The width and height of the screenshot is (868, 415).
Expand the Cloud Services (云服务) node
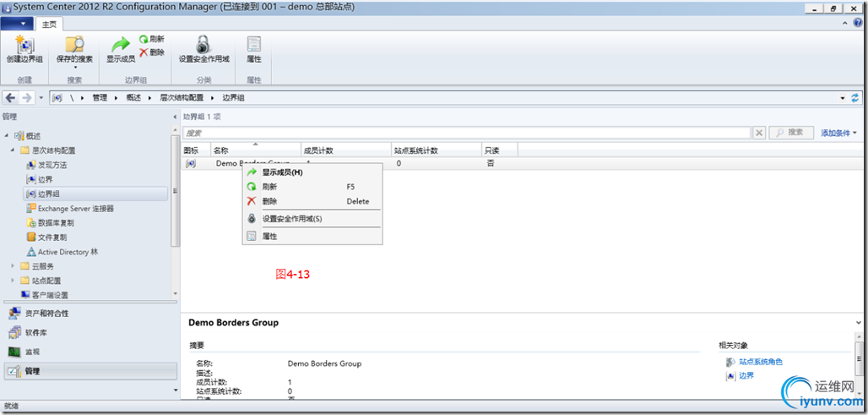click(x=13, y=266)
